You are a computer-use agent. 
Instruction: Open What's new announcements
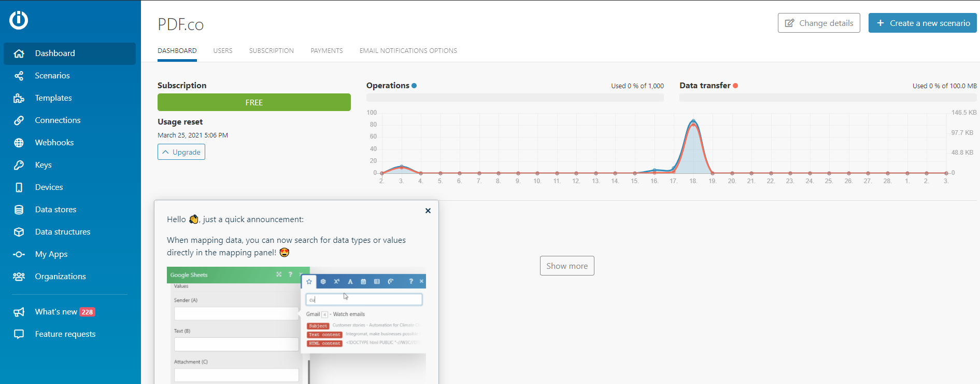tap(69, 312)
